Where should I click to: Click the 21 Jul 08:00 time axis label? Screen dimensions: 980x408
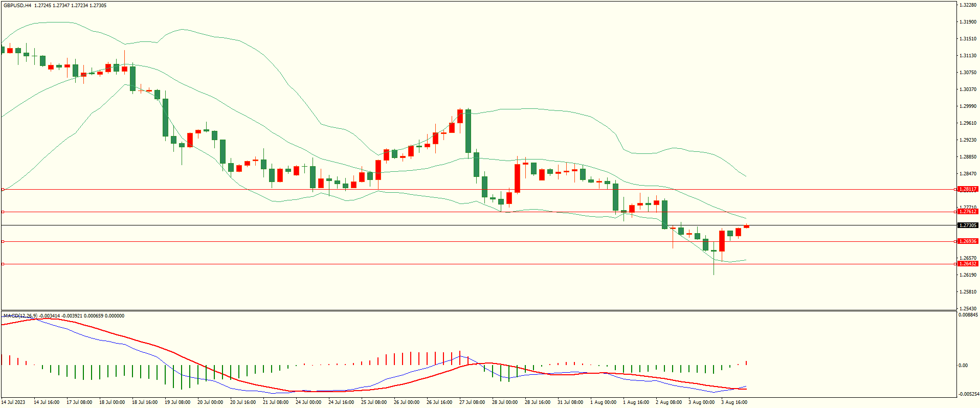[x=276, y=402]
